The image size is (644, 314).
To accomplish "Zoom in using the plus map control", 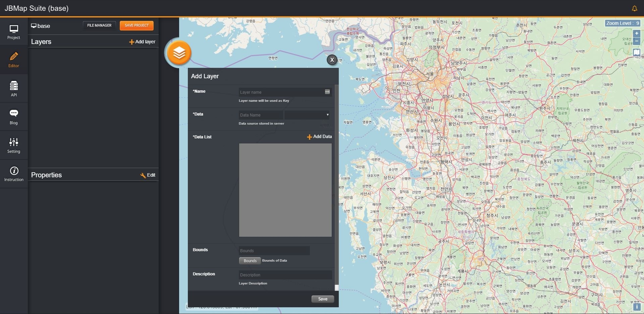I will coord(637,33).
